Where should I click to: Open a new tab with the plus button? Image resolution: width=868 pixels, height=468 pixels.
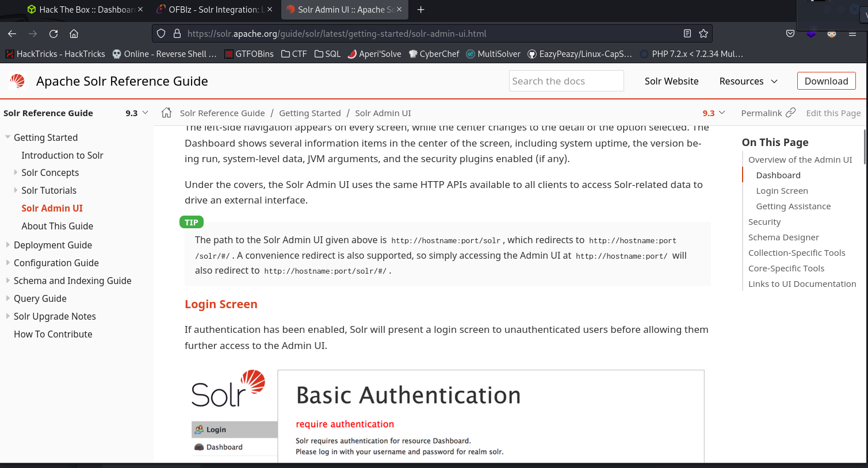420,10
